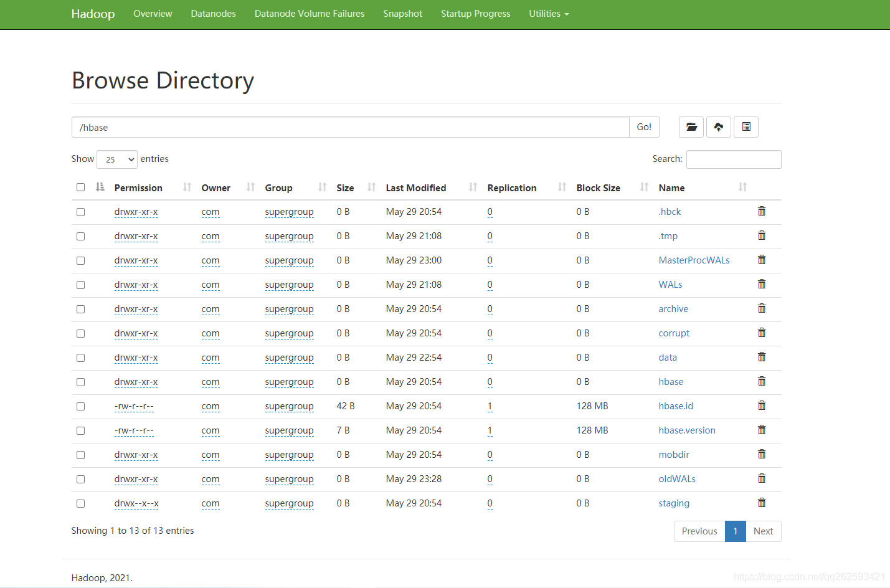Delete MasterProcWALs using its trash icon
This screenshot has width=890, height=588.
pos(761,260)
